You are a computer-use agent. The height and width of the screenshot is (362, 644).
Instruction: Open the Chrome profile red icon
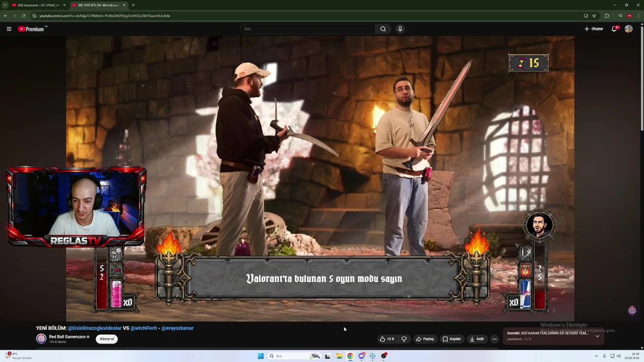(x=629, y=16)
